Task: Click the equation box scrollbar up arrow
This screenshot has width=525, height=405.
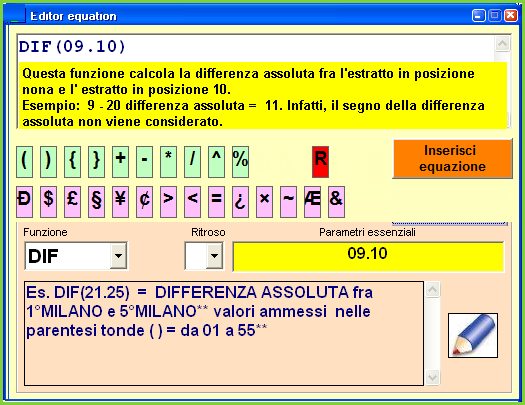Action: tap(503, 44)
